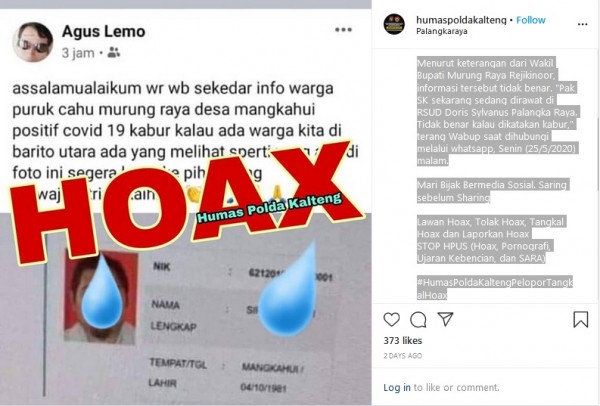Click the humaspoldakalteng profile avatar

[394, 24]
